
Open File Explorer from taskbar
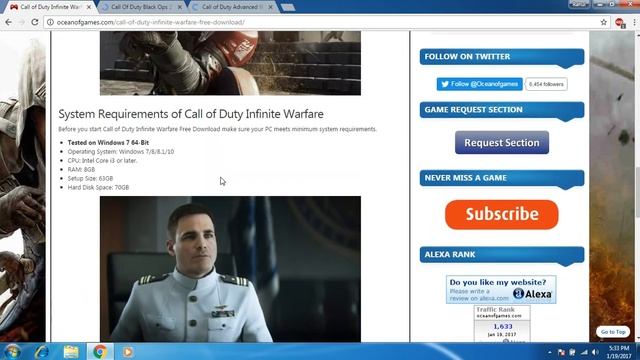71,352
